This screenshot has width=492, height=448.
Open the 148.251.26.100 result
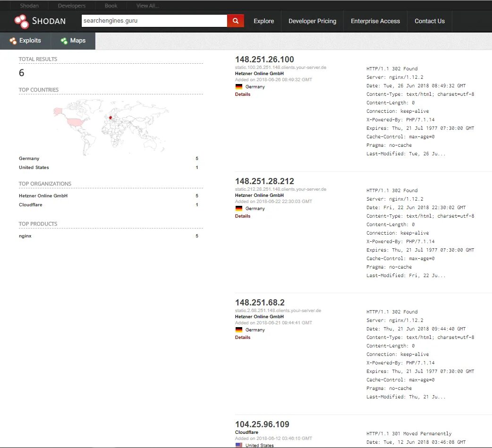tap(264, 59)
